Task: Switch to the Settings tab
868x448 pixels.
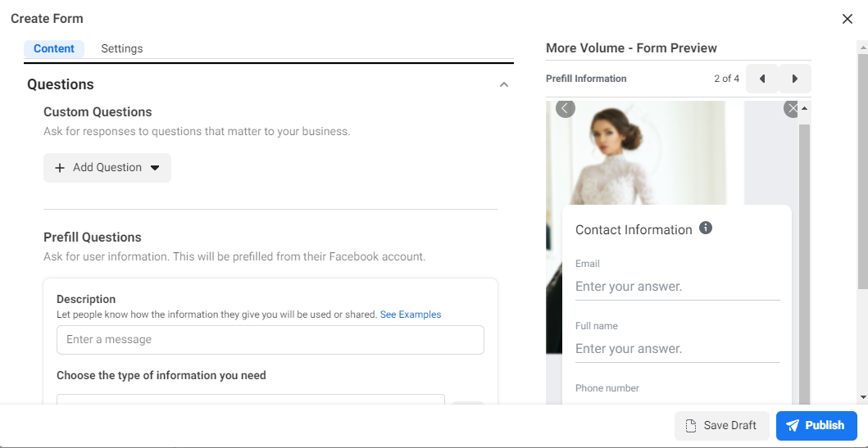Action: click(x=122, y=49)
